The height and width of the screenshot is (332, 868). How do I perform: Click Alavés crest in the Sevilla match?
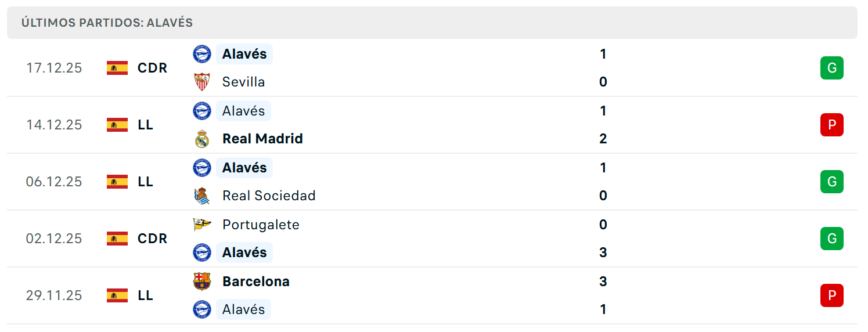pyautogui.click(x=202, y=54)
